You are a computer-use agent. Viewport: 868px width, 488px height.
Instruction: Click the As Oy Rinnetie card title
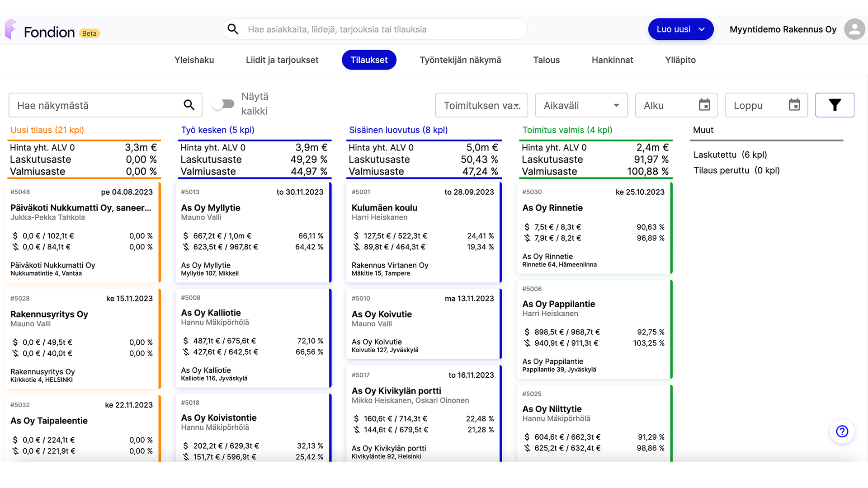[x=552, y=208]
